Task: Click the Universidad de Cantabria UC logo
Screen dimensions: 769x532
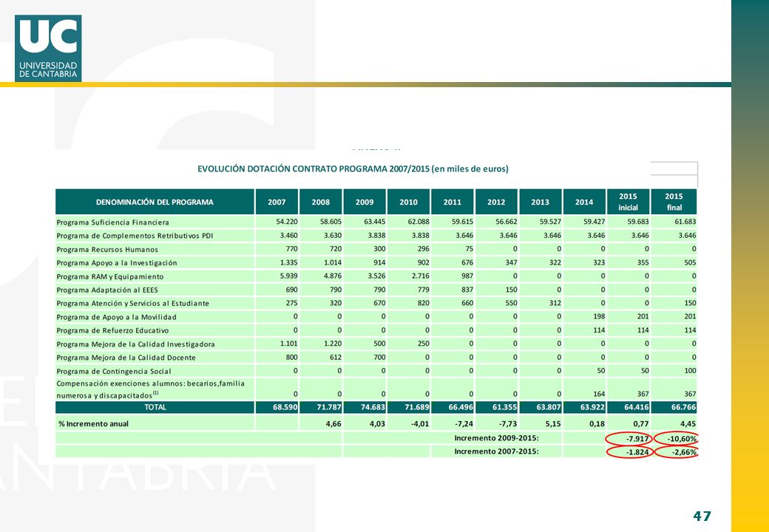Action: click(48, 48)
